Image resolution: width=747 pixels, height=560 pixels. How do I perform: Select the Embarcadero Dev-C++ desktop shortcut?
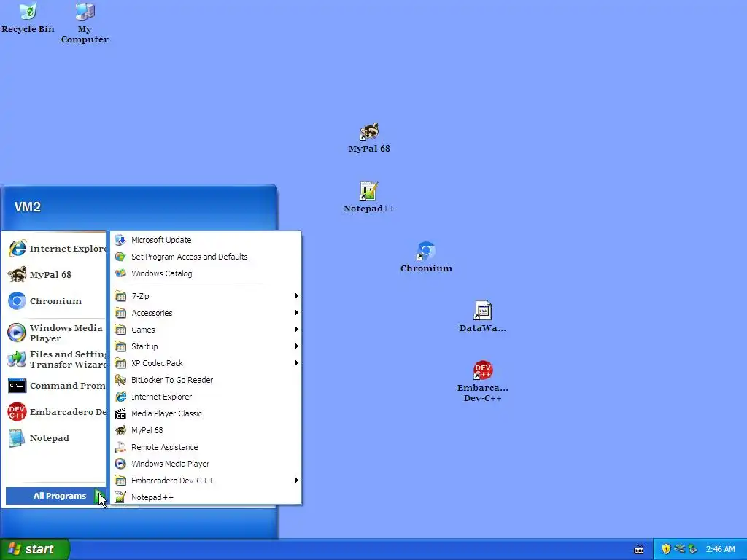(483, 381)
